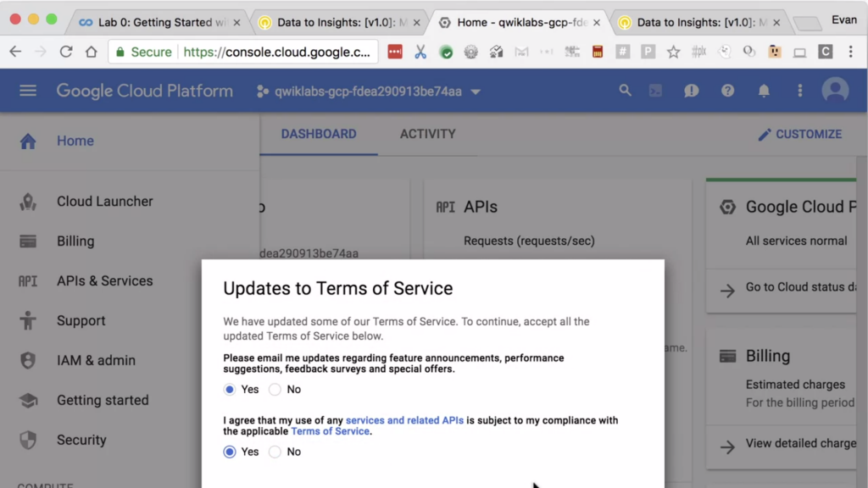
Task: Click the search icon in GCP header
Action: [x=625, y=90]
